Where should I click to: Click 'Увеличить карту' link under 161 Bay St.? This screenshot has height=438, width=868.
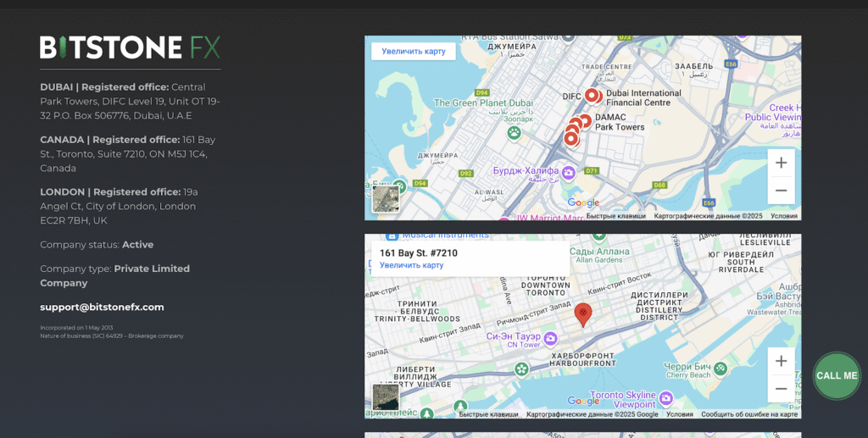point(411,265)
